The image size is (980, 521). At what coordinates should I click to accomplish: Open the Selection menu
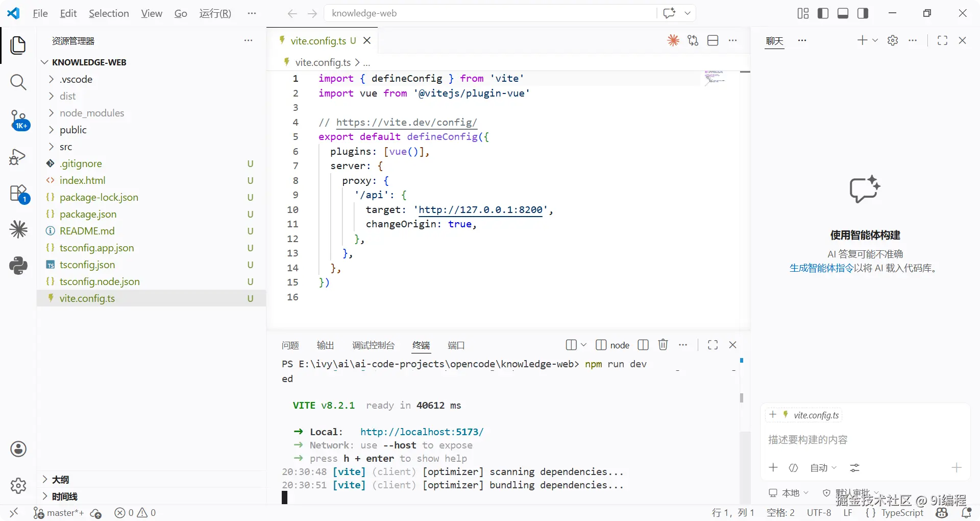click(x=109, y=13)
